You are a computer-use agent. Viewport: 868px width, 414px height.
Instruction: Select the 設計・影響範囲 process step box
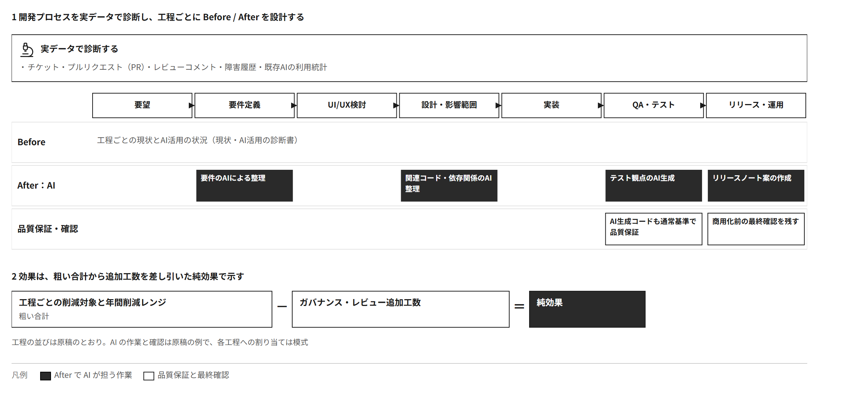click(449, 105)
